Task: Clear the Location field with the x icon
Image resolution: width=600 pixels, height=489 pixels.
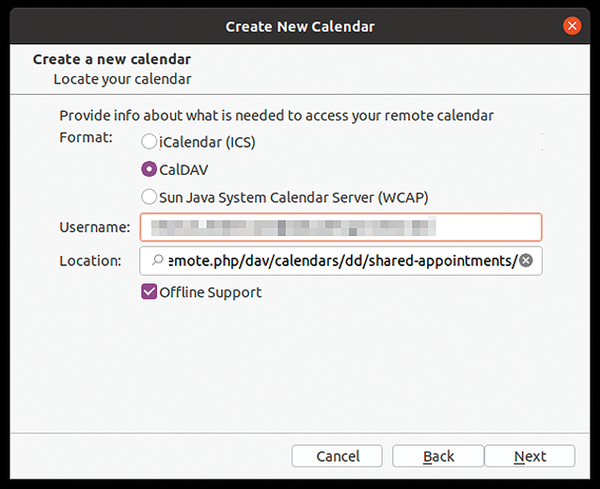Action: coord(526,261)
